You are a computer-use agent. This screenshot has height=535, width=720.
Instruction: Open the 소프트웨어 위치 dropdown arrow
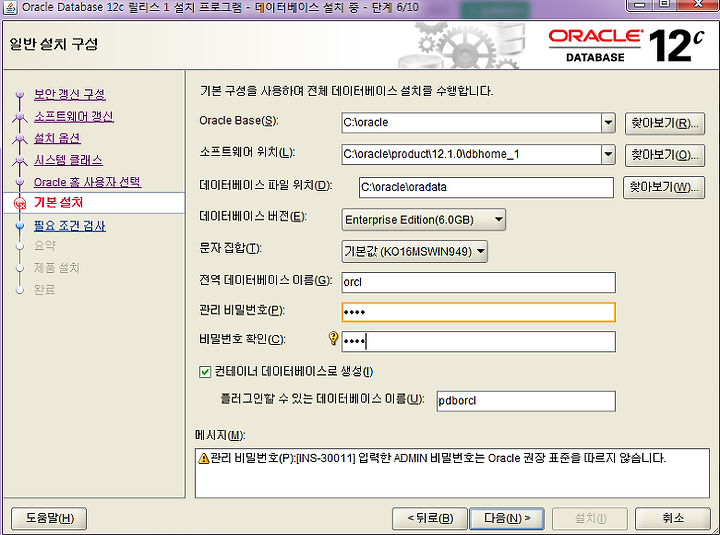click(x=608, y=154)
